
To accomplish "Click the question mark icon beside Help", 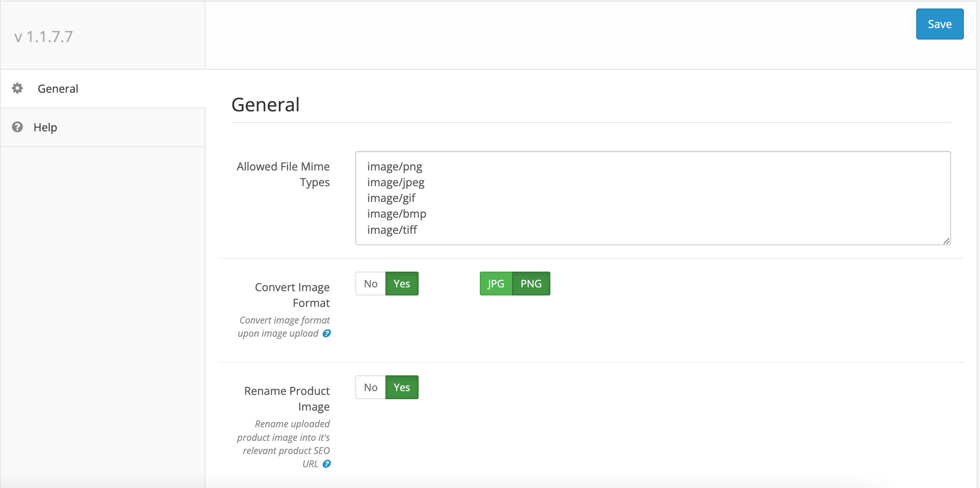I will click(x=17, y=127).
